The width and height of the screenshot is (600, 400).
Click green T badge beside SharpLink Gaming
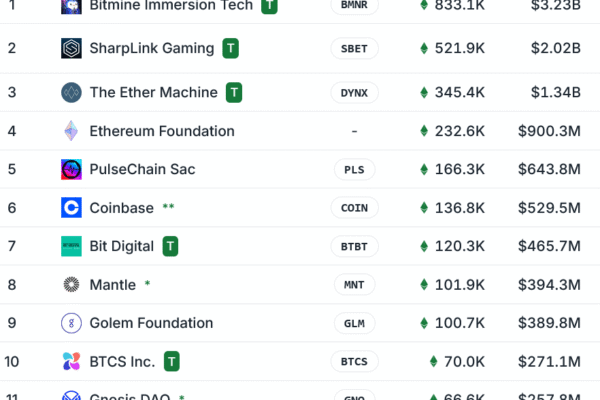point(231,48)
